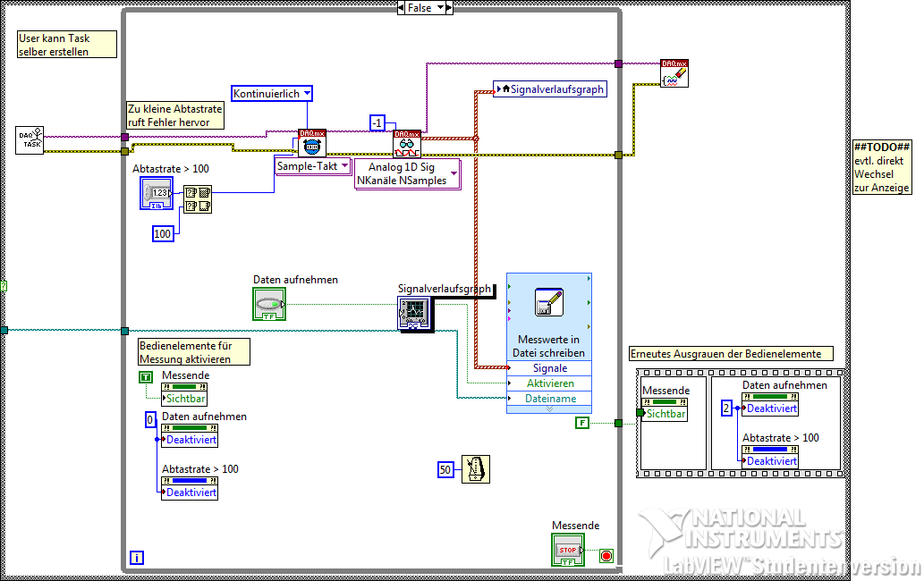Image resolution: width=924 pixels, height=581 pixels.
Task: Select the DAQmx Read VI icon
Action: [x=407, y=144]
